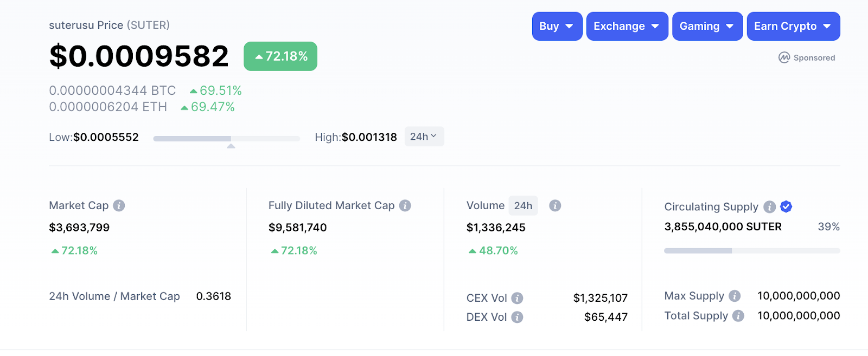Expand the Earn Crypto dropdown
Image resolution: width=868 pixels, height=356 pixels.
[x=793, y=26]
